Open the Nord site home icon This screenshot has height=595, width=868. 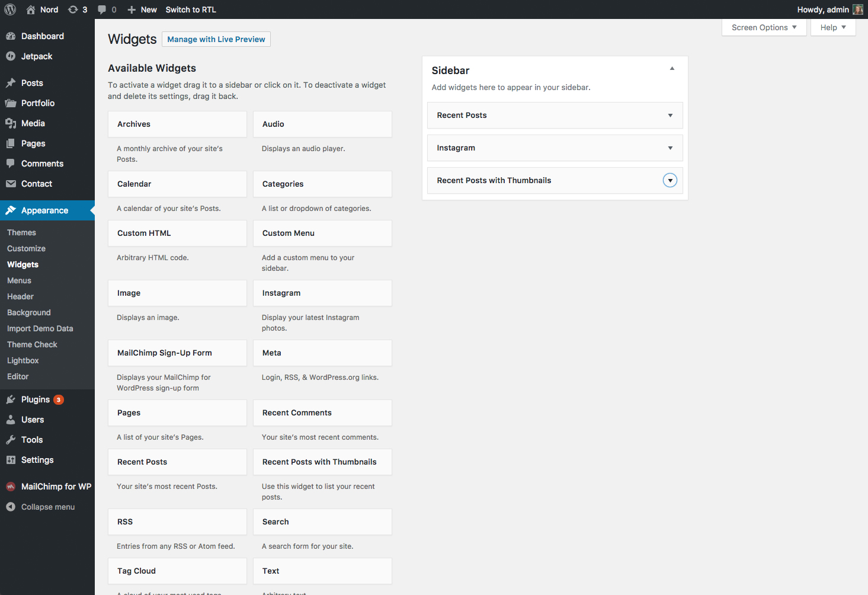[x=31, y=9]
